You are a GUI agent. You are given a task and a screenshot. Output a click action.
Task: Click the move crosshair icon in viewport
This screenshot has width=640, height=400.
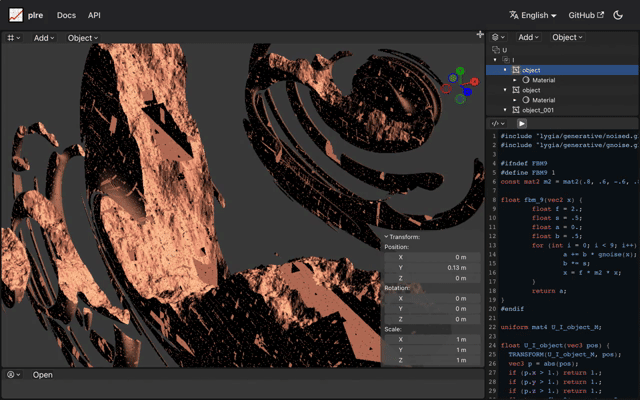(480, 35)
